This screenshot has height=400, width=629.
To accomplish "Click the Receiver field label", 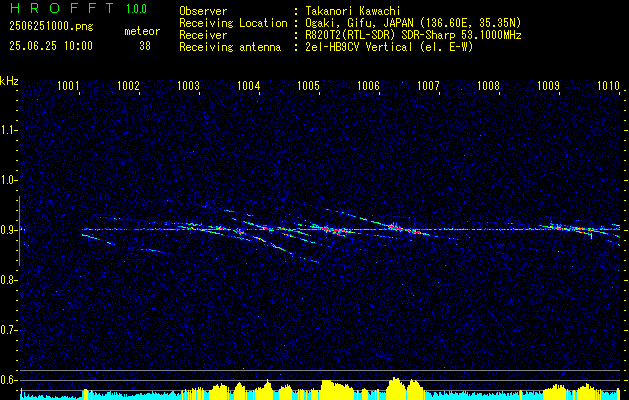I will [x=203, y=35].
